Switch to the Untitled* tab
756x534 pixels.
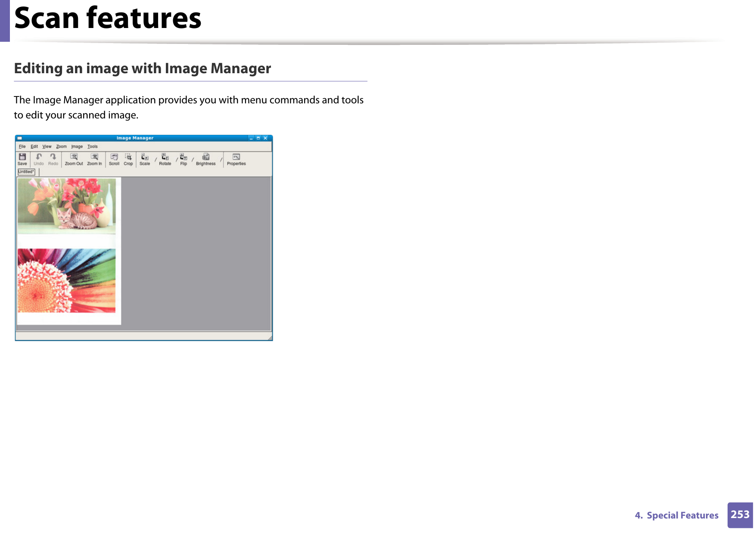coord(26,172)
